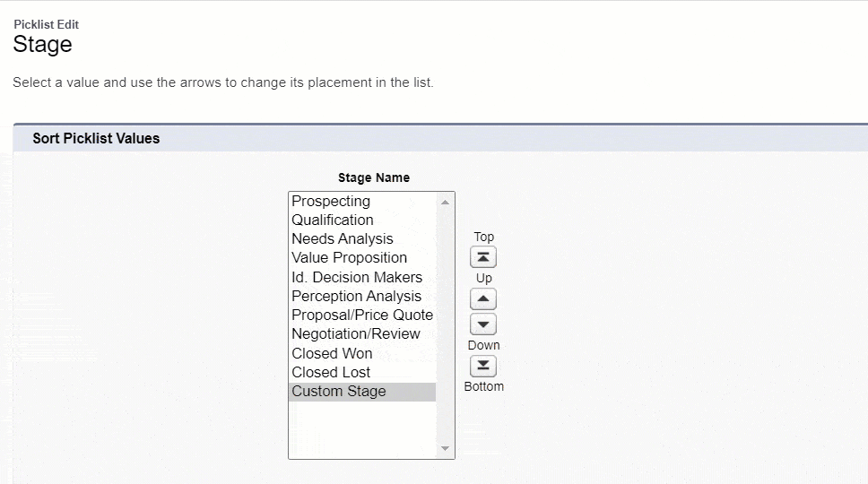Select Value Proposition stage
Image resolution: width=868 pixels, height=484 pixels.
tap(349, 258)
